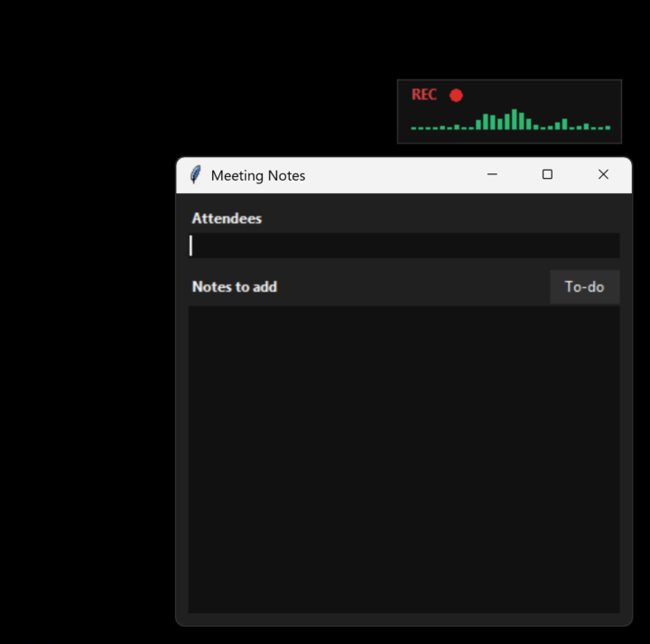Viewport: 650px width, 644px height.
Task: Click the REC label in recorder widget
Action: pyautogui.click(x=423, y=95)
